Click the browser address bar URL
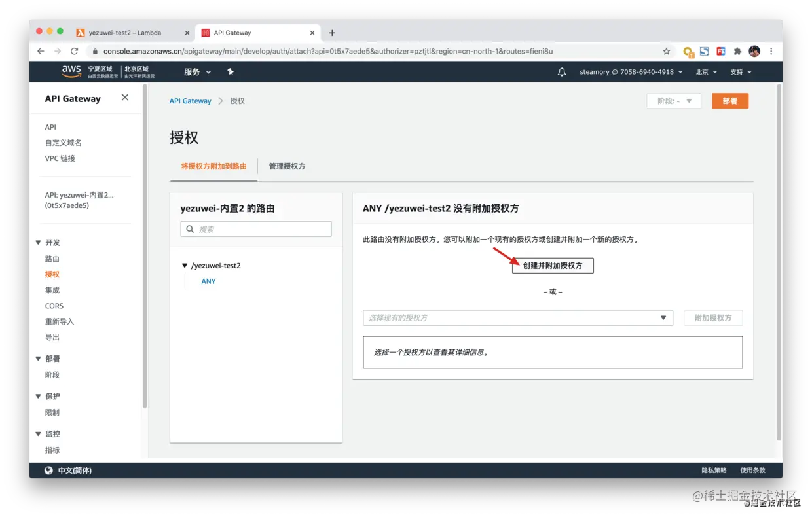The width and height of the screenshot is (812, 517). (328, 51)
